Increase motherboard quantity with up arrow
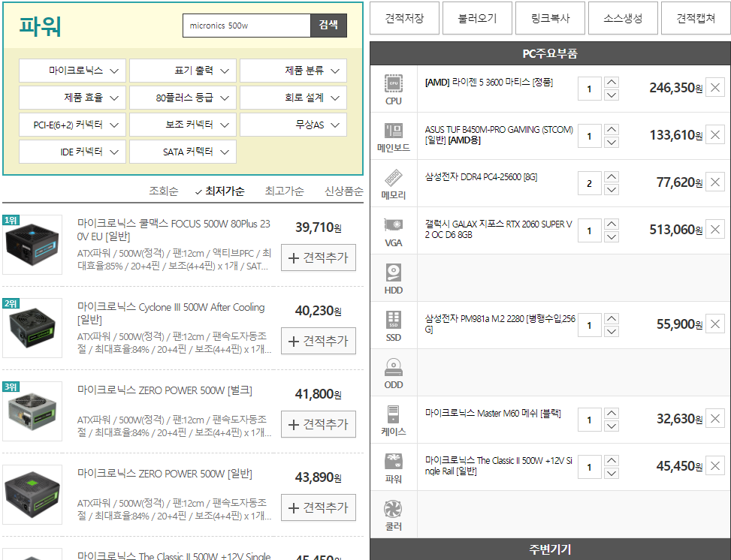The width and height of the screenshot is (731, 560). (x=612, y=130)
